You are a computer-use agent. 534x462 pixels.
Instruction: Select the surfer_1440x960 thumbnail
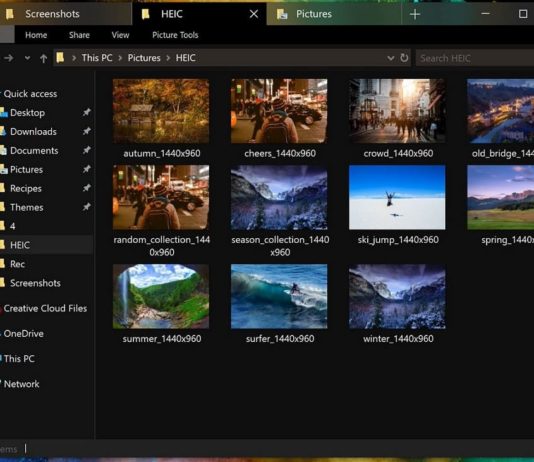[279, 297]
